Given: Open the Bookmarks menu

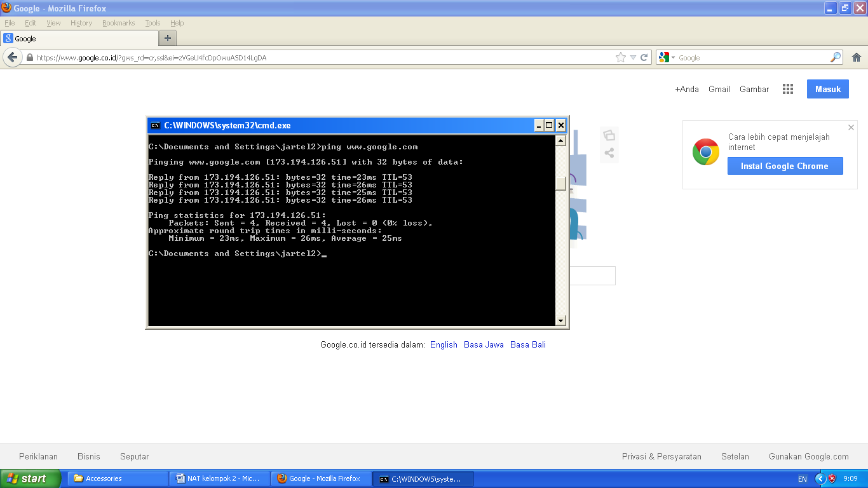Looking at the screenshot, I should pyautogui.click(x=119, y=23).
